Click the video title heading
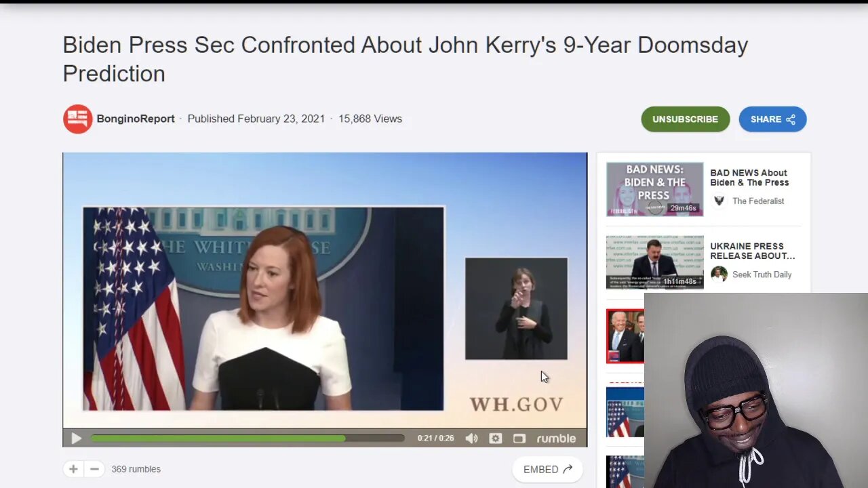Viewport: 868px width, 488px height. pyautogui.click(x=406, y=59)
